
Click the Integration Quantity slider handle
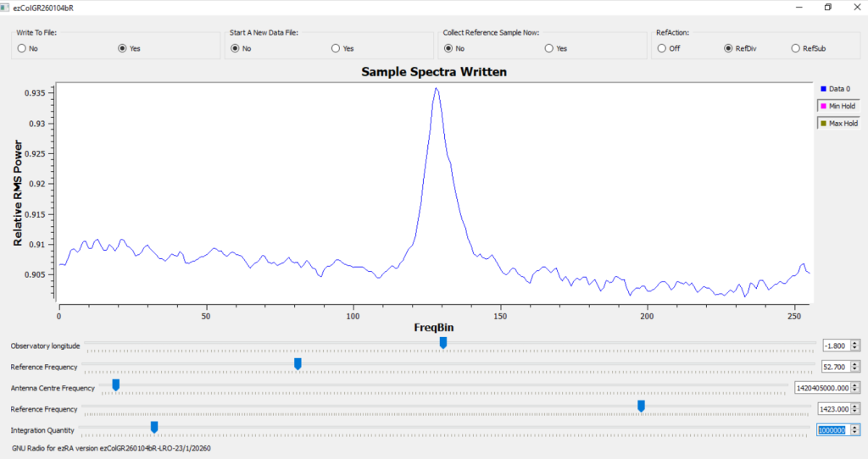154,427
